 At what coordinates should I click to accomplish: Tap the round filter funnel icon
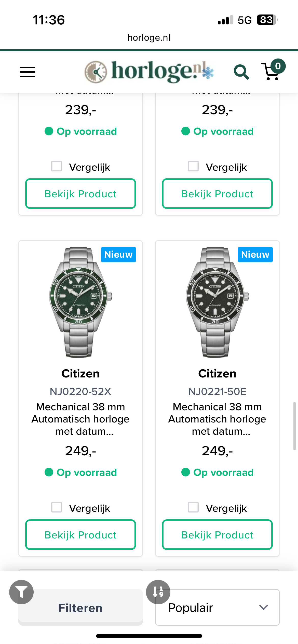pyautogui.click(x=21, y=592)
